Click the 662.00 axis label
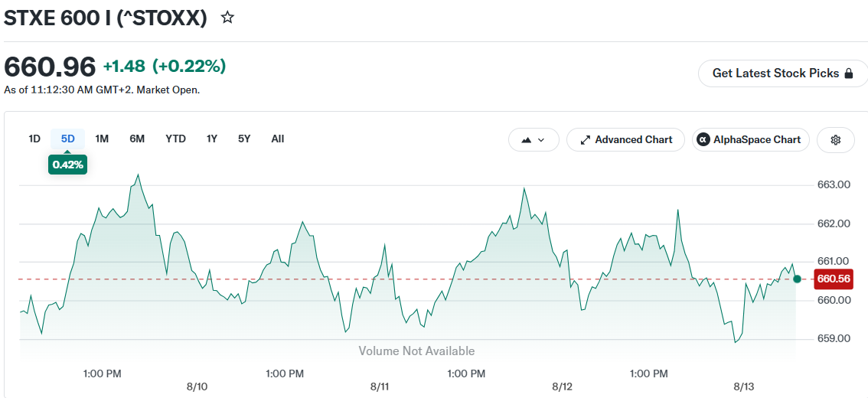868x398 pixels. click(x=834, y=223)
